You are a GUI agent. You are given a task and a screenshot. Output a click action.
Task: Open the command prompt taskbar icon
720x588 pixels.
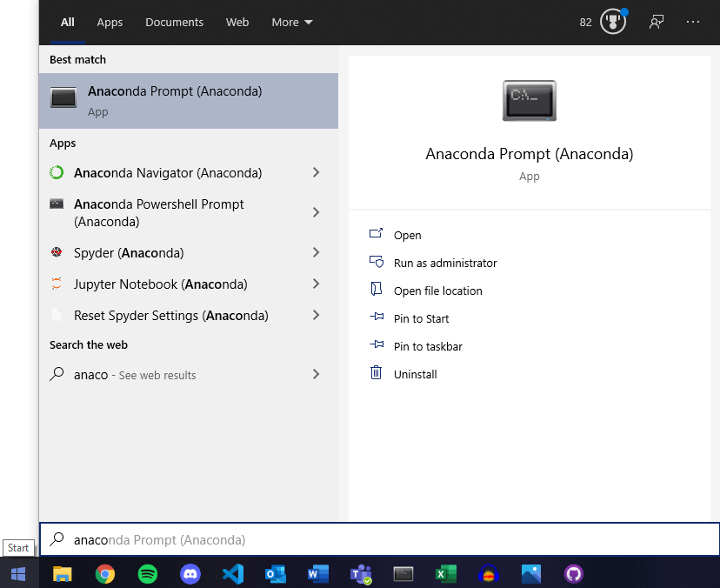(403, 574)
